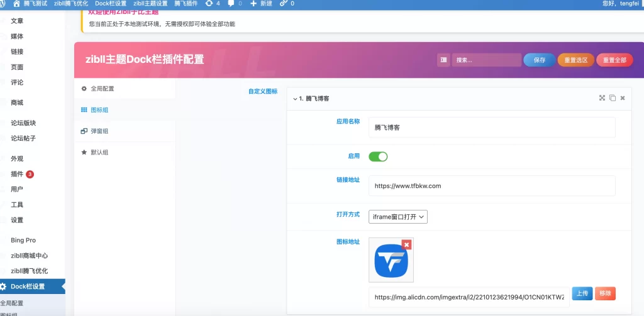Screen dimensions: 644x316
Task: Click the 重置选区 button
Action: pos(576,60)
